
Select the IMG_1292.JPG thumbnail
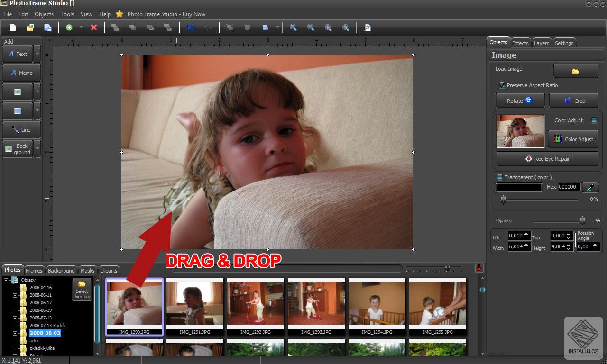(256, 306)
